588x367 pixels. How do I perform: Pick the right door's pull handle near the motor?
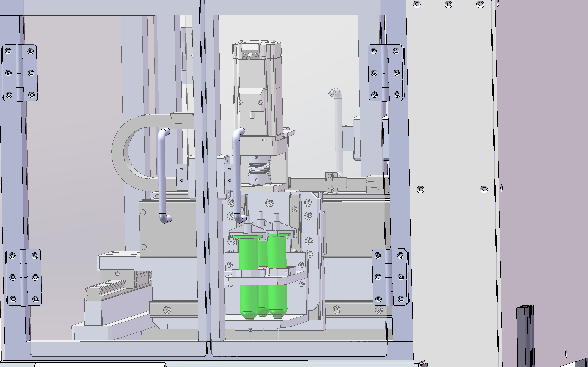tap(239, 176)
